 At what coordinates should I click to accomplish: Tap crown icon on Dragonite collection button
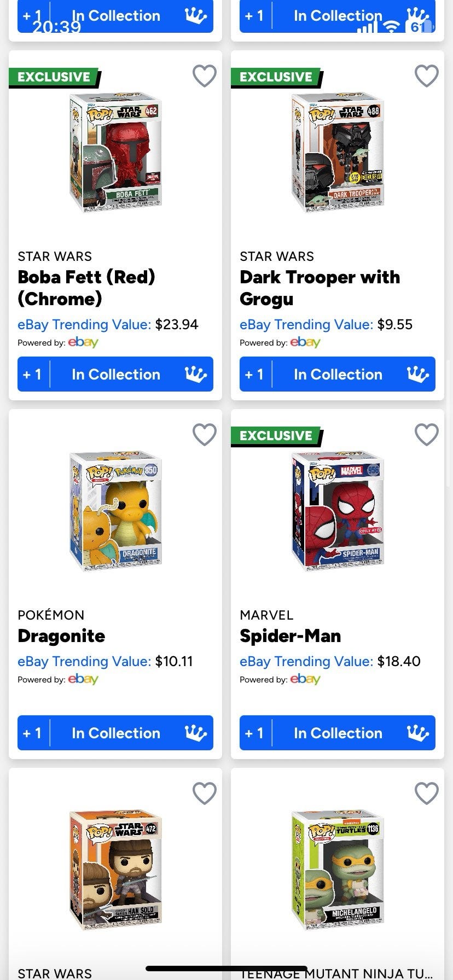tap(196, 733)
